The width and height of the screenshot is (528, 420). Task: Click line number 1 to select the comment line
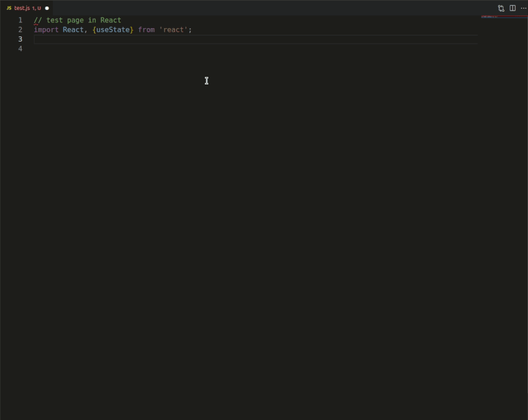pyautogui.click(x=20, y=19)
